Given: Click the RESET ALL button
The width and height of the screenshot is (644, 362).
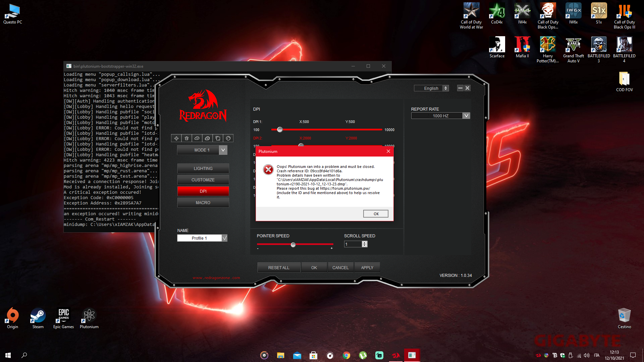Looking at the screenshot, I should (278, 267).
